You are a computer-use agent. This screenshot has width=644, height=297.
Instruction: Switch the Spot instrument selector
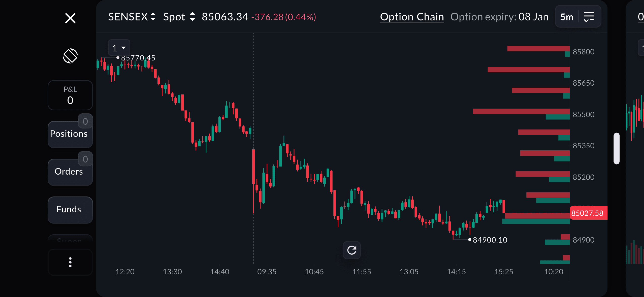tap(179, 17)
